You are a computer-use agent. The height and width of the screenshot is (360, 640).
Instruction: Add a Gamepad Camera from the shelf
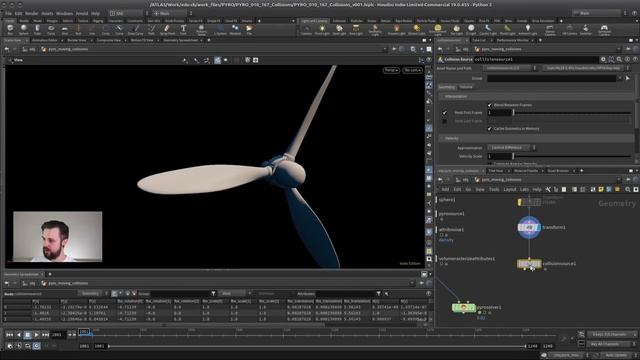pos(604,29)
